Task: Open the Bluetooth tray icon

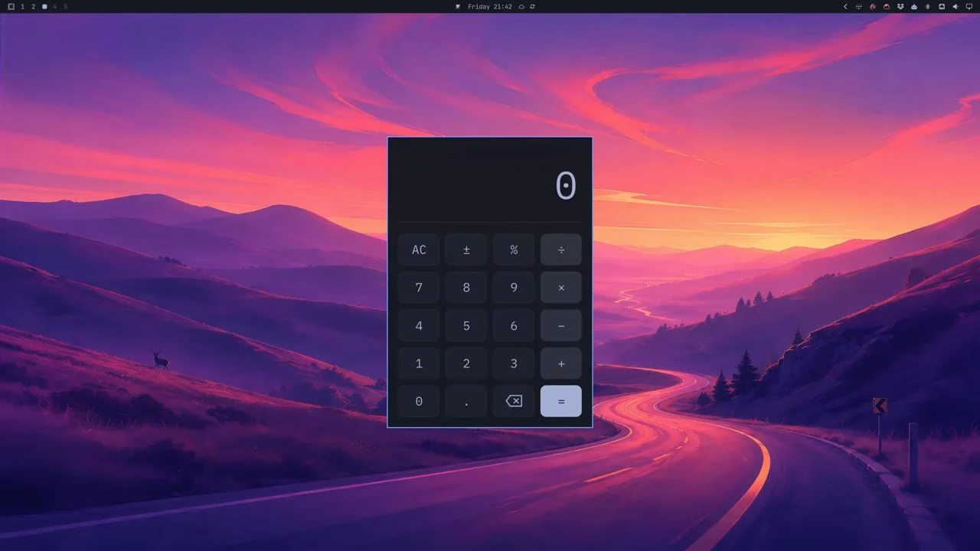Action: (927, 6)
